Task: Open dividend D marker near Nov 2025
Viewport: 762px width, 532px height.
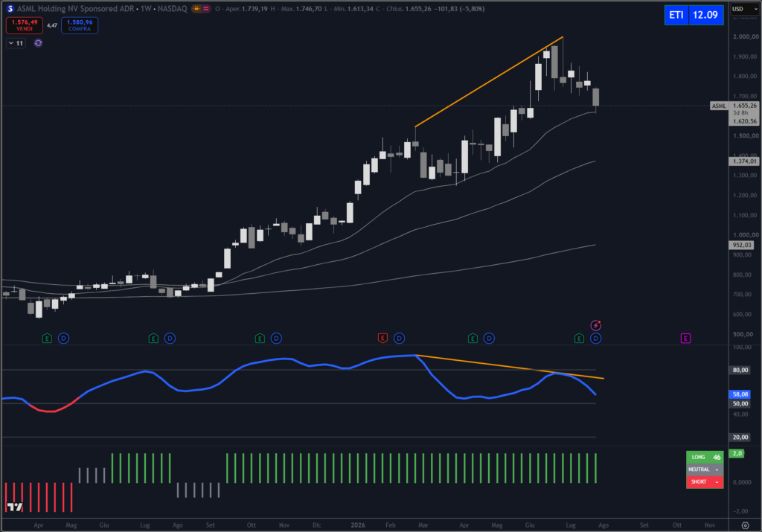Action: coord(276,338)
